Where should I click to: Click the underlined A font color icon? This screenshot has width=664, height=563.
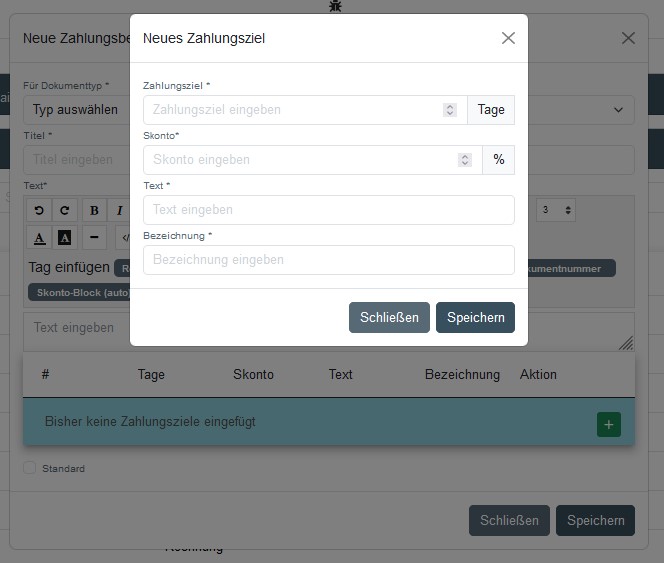(40, 237)
